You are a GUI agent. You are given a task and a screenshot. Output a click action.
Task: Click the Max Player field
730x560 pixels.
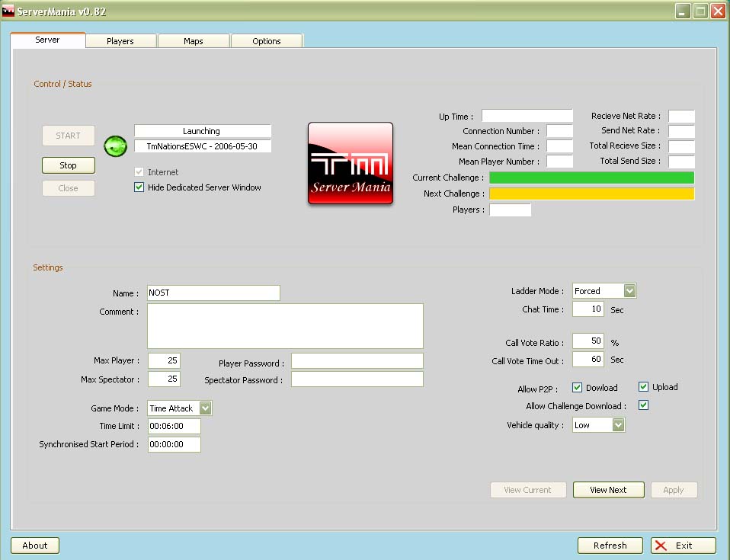click(x=164, y=360)
